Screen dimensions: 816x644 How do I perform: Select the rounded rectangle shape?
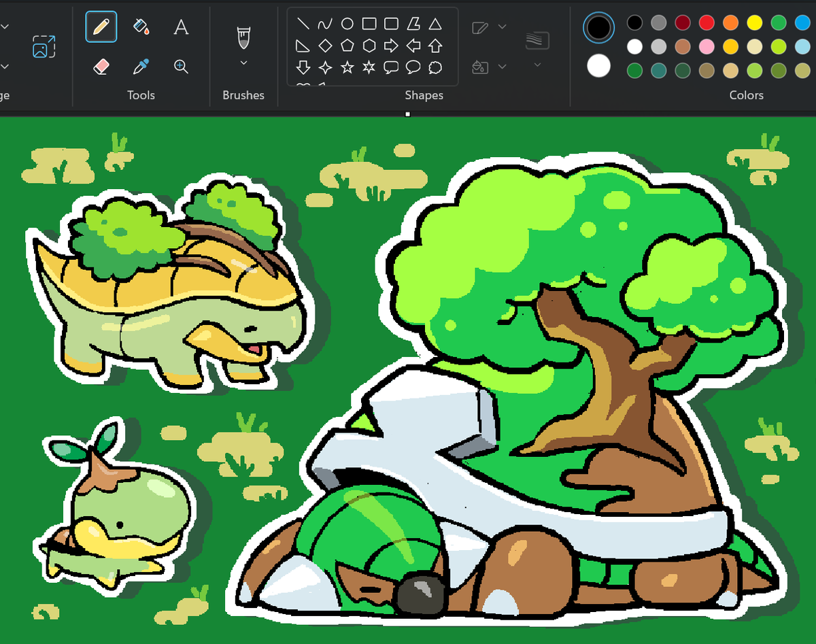click(391, 22)
